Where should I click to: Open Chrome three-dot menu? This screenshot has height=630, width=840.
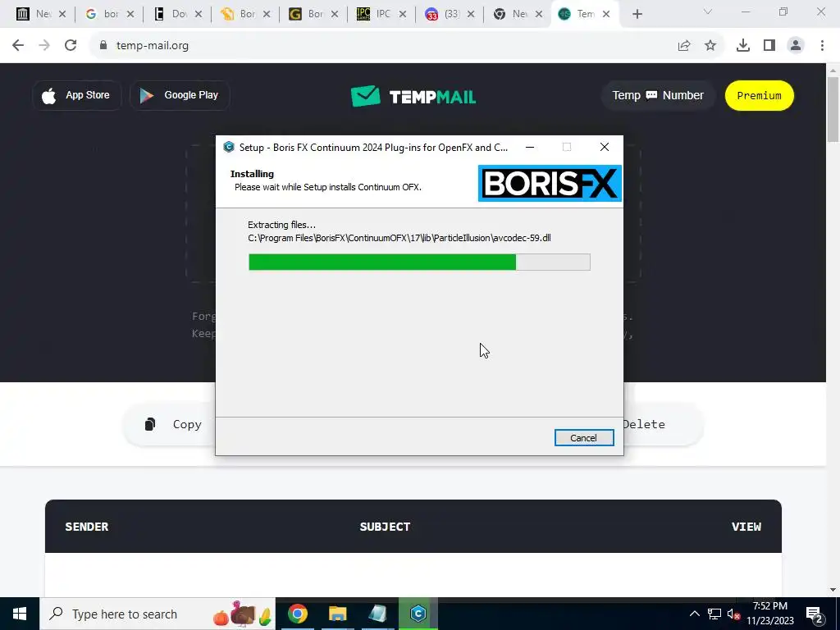(x=822, y=46)
